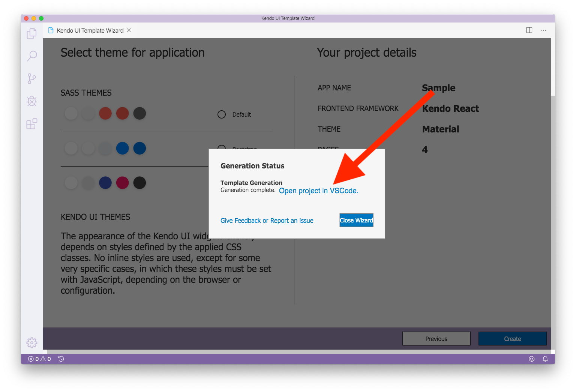This screenshot has width=576, height=392.
Task: Click Give Feedback or Report an issue link
Action: 267,221
